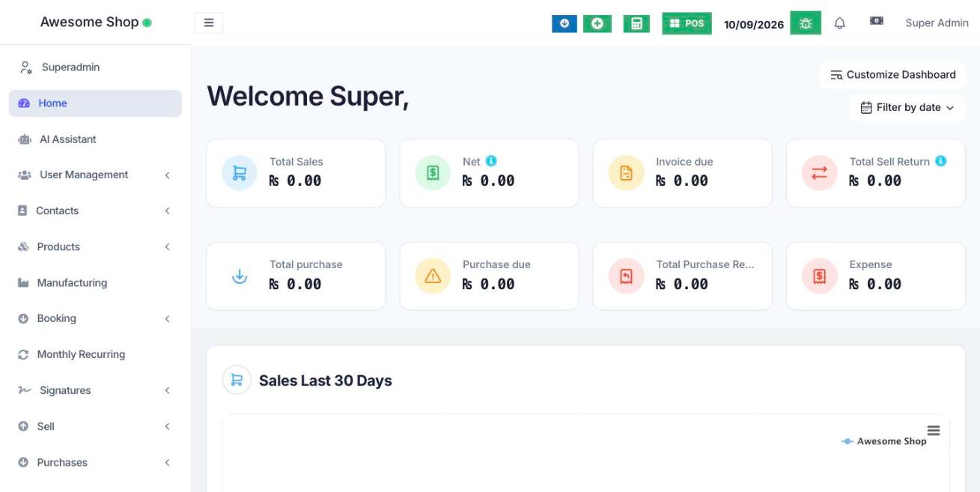Expand the Booking submenu arrow
Image resolution: width=980 pixels, height=492 pixels.
tap(168, 319)
